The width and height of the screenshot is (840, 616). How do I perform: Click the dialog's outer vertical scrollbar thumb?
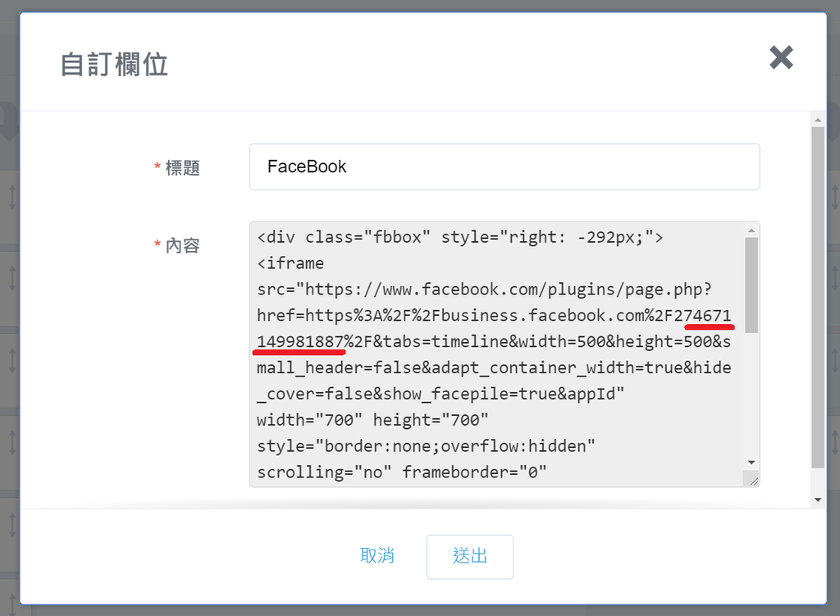(x=817, y=295)
